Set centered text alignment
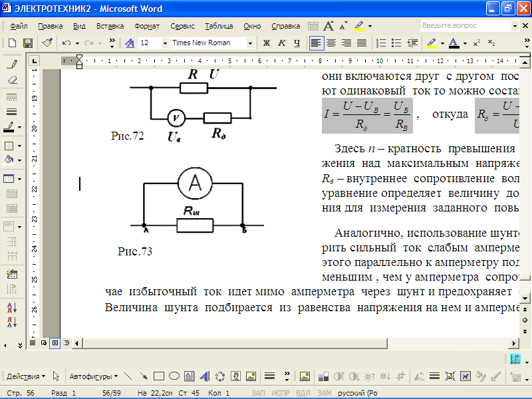 pos(331,43)
